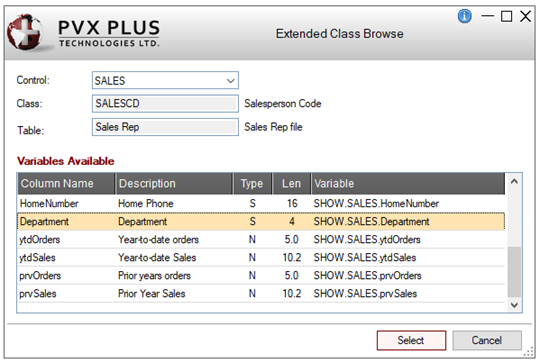This screenshot has width=540, height=363.
Task: Select the prvSales row
Action: [261, 293]
